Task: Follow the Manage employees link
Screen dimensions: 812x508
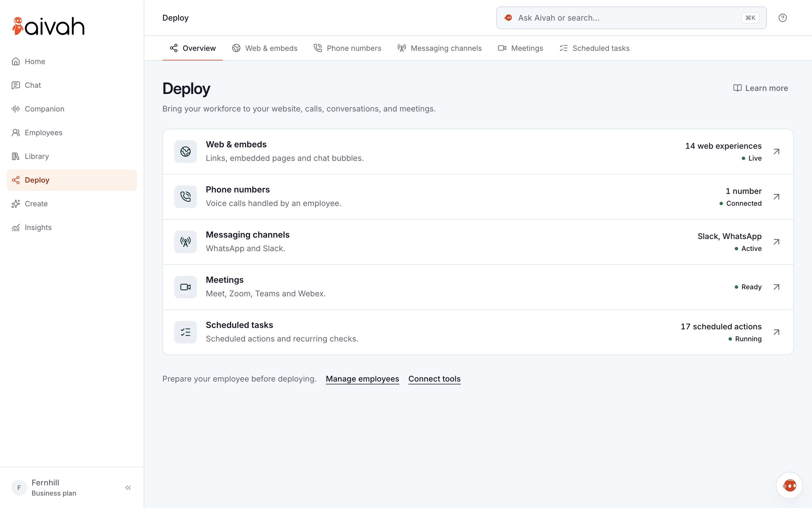Action: point(362,379)
